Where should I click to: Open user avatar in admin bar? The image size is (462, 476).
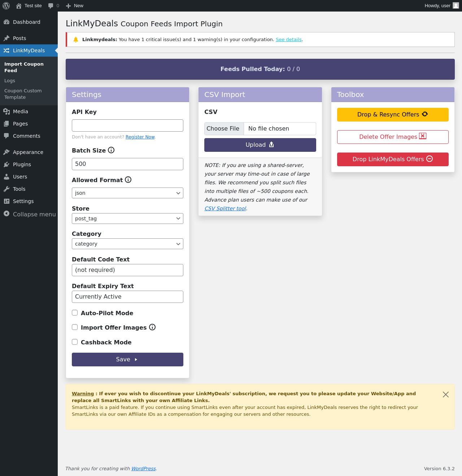click(456, 5)
